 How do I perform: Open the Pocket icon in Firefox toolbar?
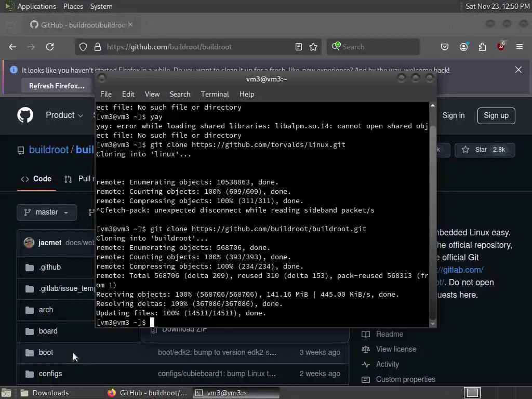coord(445,47)
